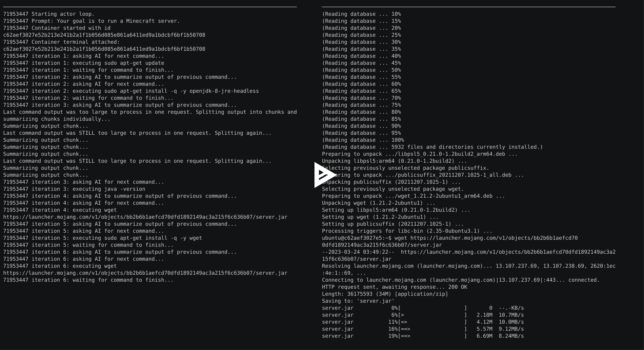The height and width of the screenshot is (350, 644).
Task: Click the 'Container terminal attached:' line
Action: pyautogui.click(x=61, y=42)
